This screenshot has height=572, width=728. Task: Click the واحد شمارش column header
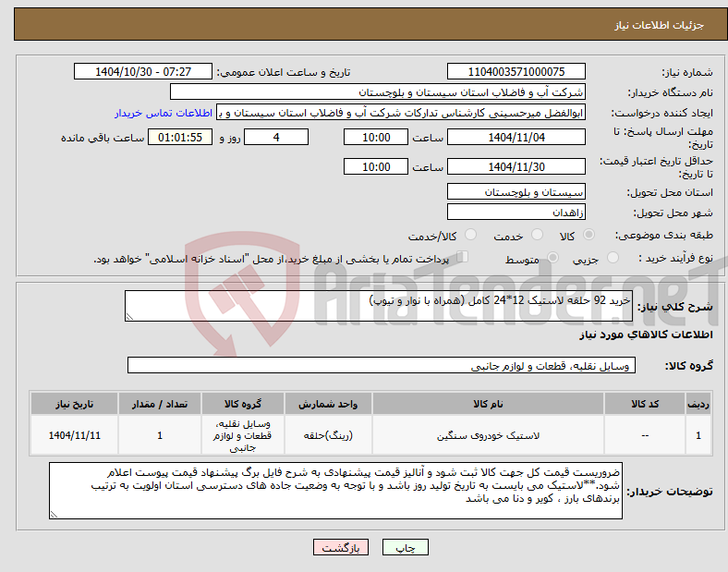pos(328,404)
